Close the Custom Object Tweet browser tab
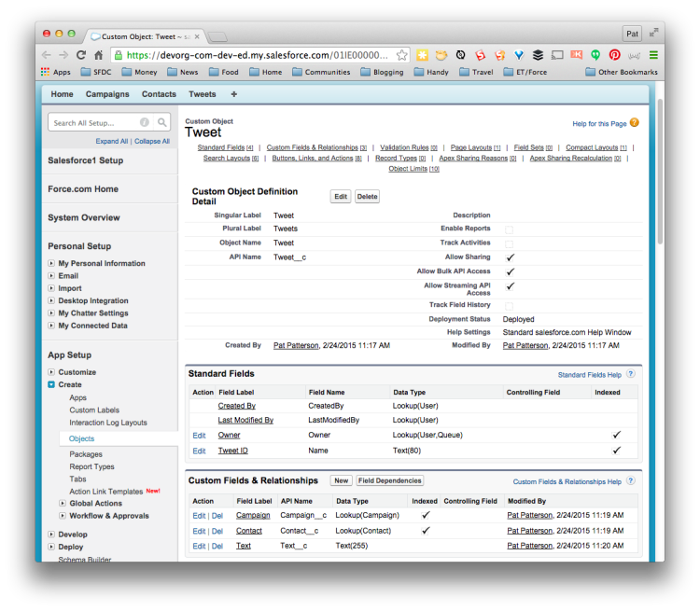The width and height of the screenshot is (700, 611). click(x=197, y=36)
